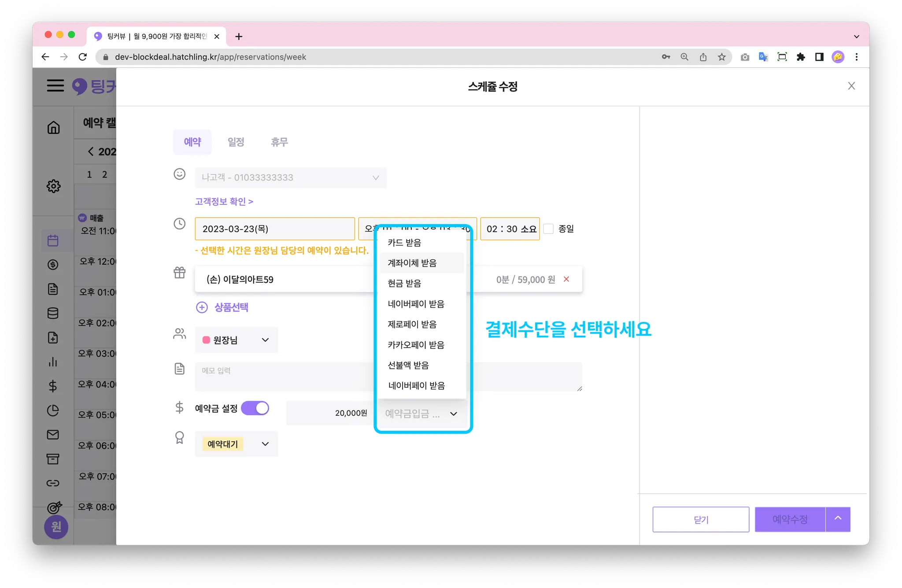
Task: Switch to the 일정 tab
Action: 236,142
